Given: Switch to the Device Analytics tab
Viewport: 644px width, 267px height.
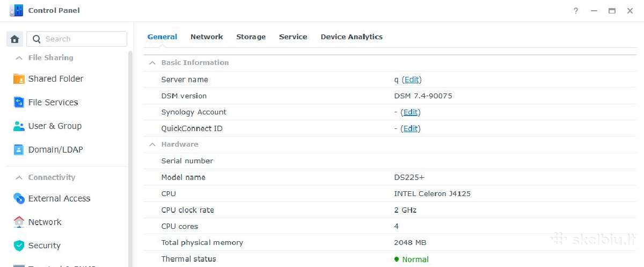Looking at the screenshot, I should tap(352, 37).
